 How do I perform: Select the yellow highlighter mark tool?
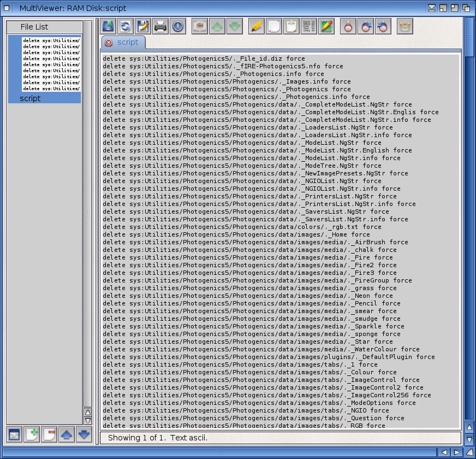[x=256, y=26]
